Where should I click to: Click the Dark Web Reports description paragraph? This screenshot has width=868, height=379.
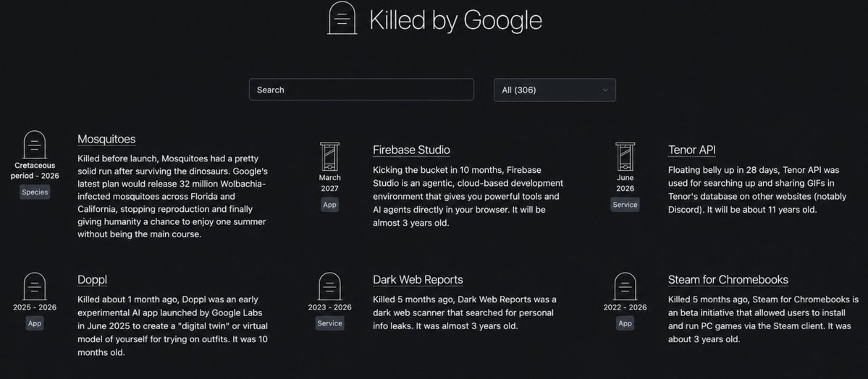(465, 312)
